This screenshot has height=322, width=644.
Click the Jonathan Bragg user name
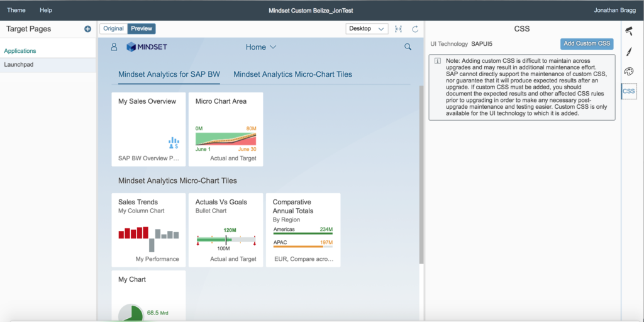[x=615, y=10]
